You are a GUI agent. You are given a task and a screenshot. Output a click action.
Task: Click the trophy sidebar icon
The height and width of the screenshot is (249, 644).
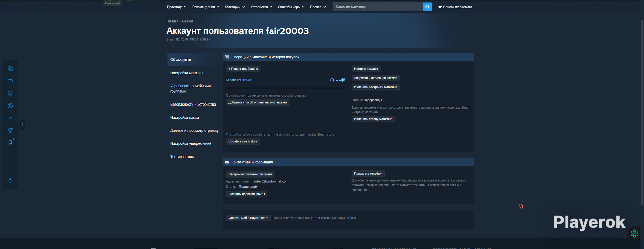[10, 130]
